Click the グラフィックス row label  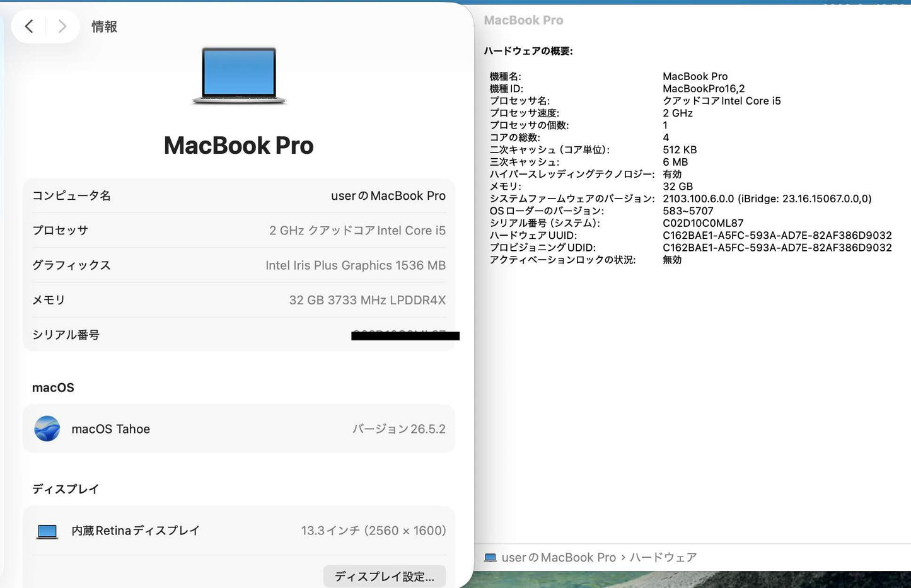pos(72,265)
